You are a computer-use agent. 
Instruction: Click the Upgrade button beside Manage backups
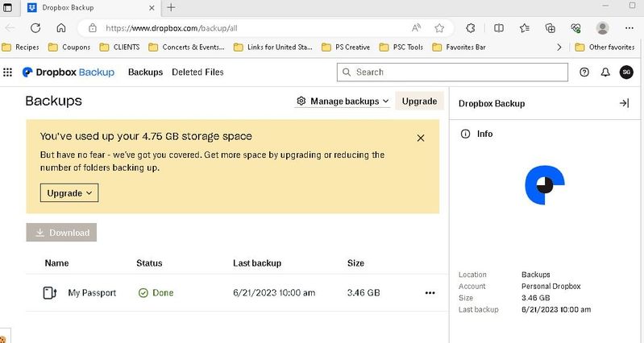(419, 101)
